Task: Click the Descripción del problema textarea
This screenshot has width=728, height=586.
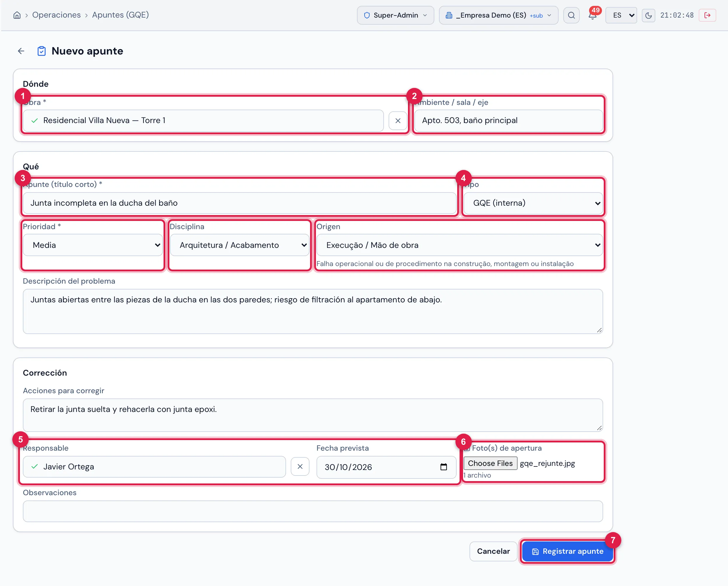Action: 313,311
